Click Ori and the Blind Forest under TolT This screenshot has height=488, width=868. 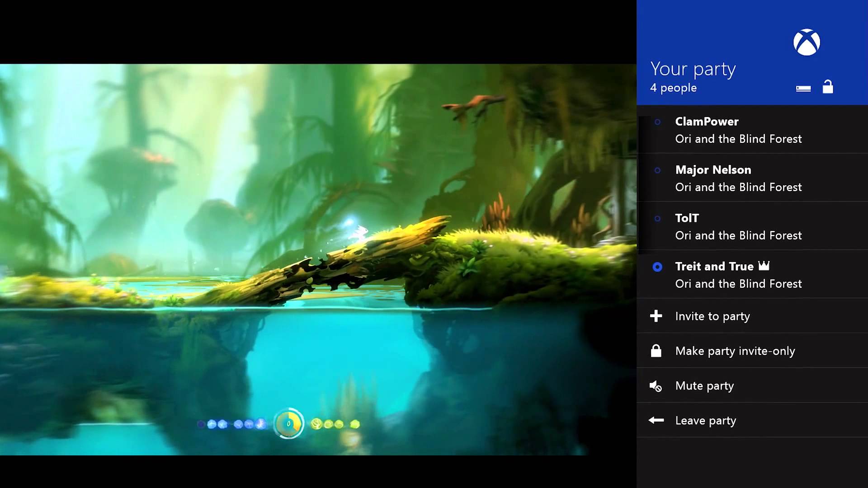pos(738,235)
